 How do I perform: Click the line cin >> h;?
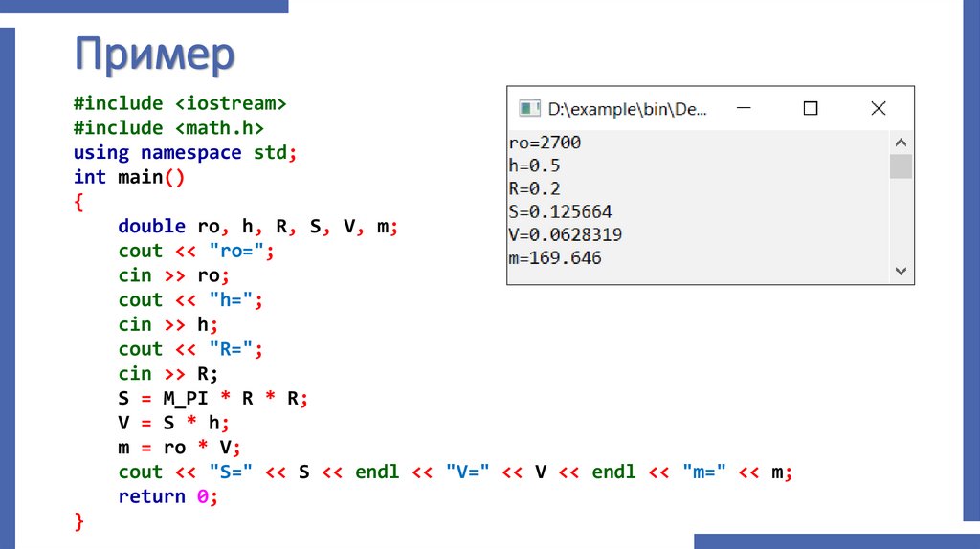tap(168, 325)
